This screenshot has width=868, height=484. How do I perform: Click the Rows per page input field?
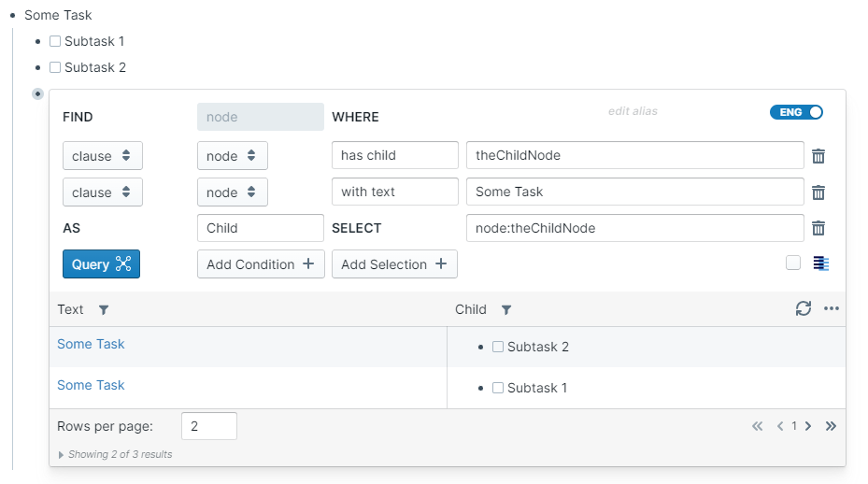pyautogui.click(x=208, y=426)
